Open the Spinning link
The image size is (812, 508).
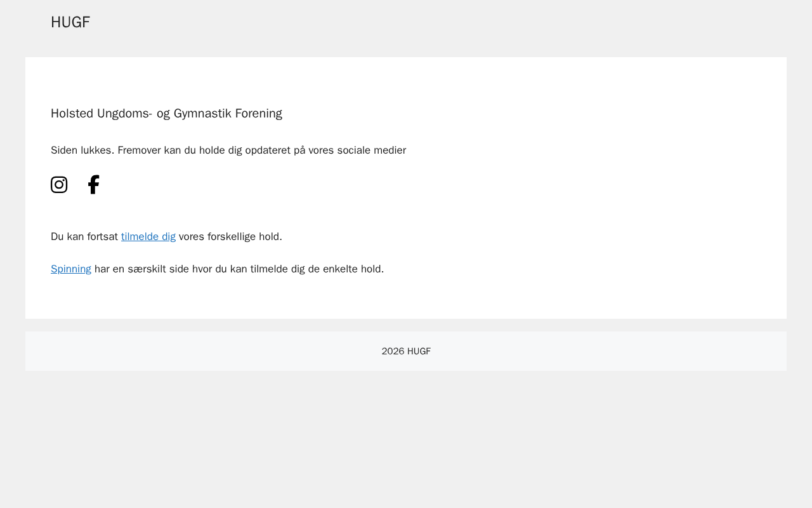(x=71, y=269)
